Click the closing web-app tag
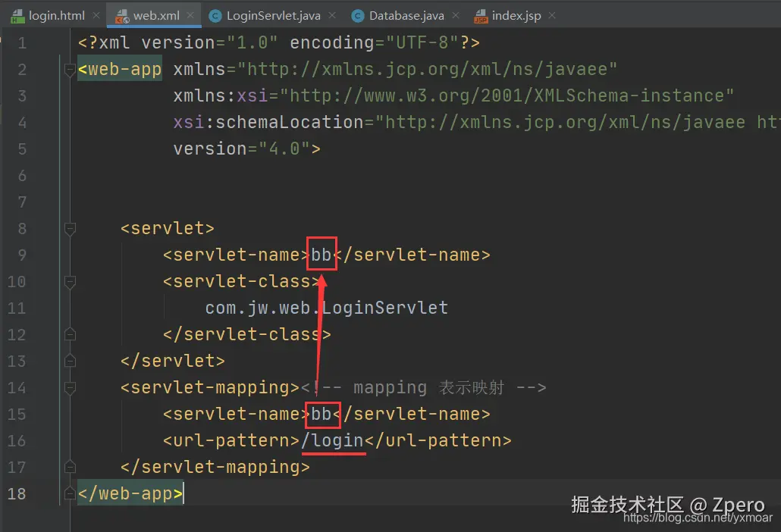Viewport: 781px width, 532px height. click(130, 493)
